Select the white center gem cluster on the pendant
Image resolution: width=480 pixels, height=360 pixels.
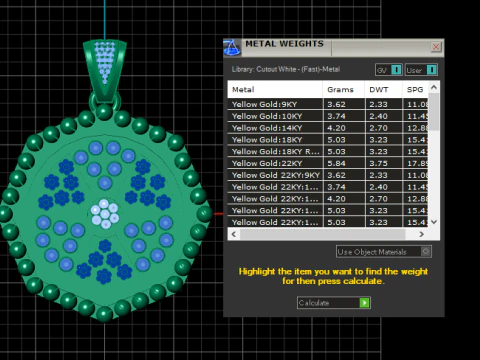pyautogui.click(x=105, y=214)
